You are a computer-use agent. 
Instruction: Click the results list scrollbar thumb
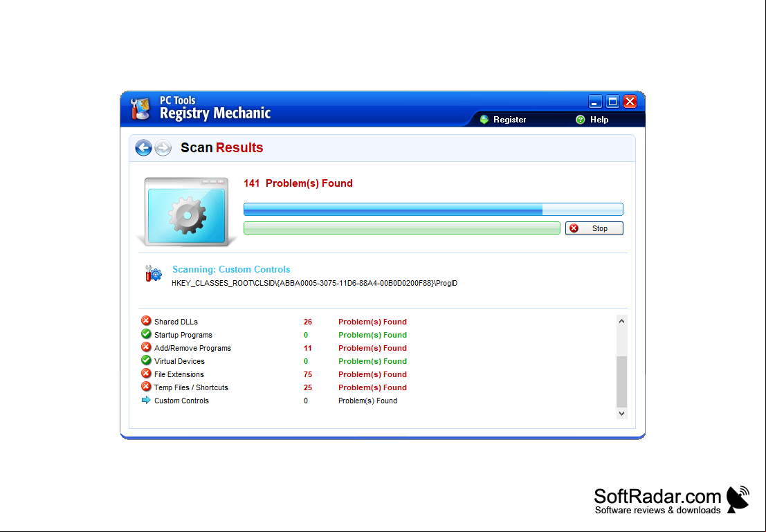(x=621, y=382)
